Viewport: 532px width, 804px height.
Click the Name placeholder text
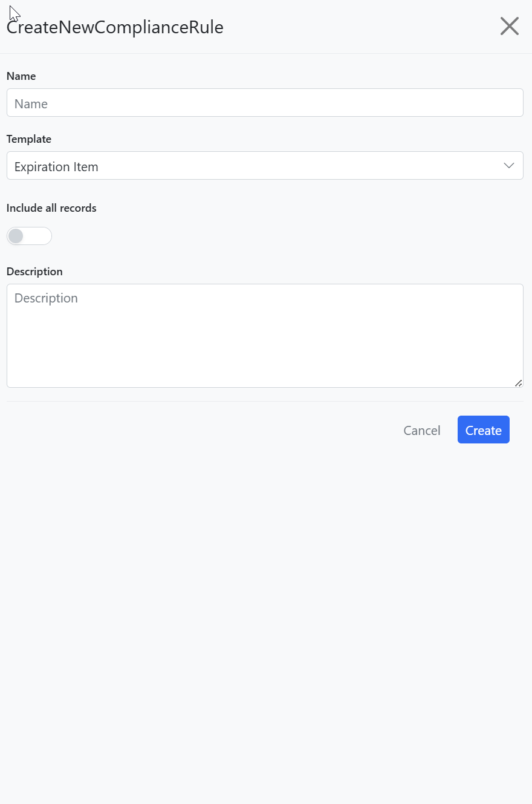(31, 104)
